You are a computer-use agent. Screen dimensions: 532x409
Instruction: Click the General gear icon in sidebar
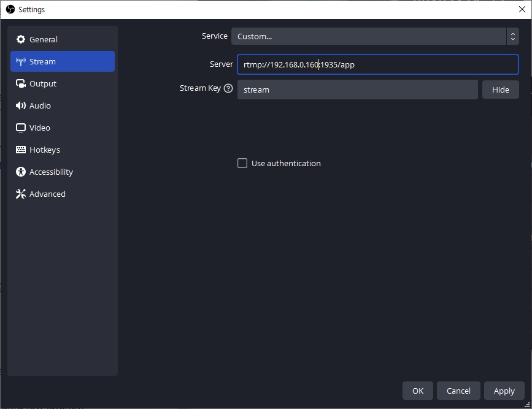pyautogui.click(x=21, y=39)
